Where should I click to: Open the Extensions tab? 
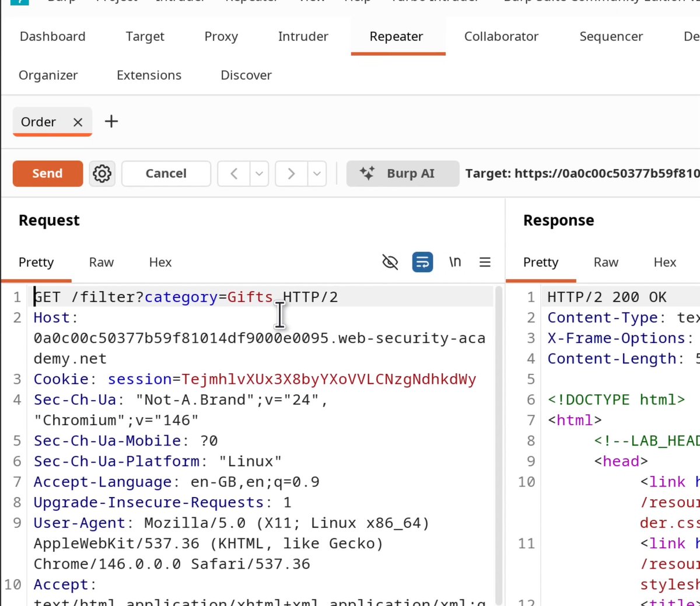tap(149, 75)
